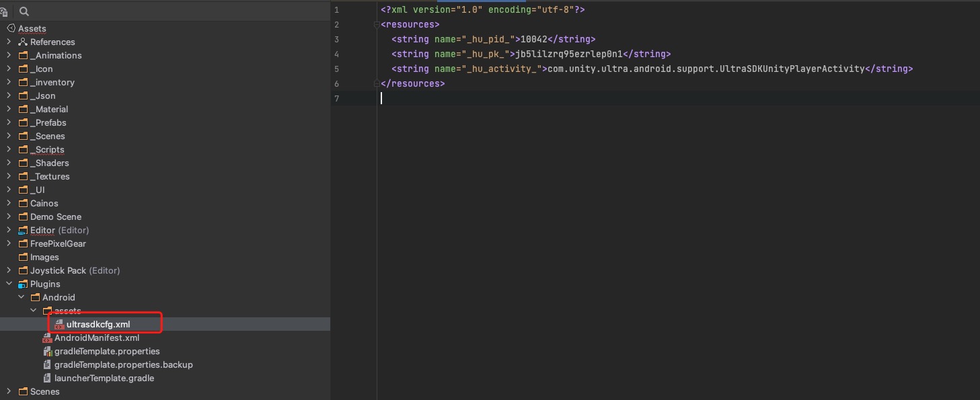This screenshot has width=980, height=400.
Task: Click the _Prefabs folder icon
Action: 23,122
